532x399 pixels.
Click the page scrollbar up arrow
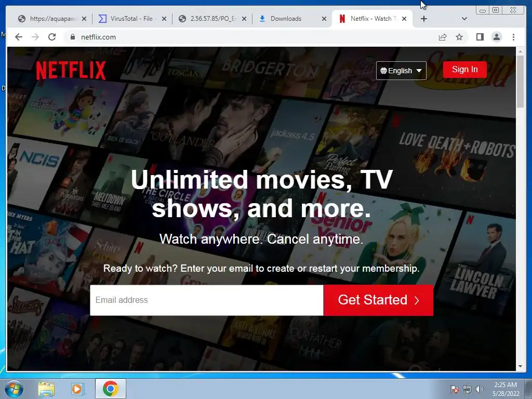coord(520,51)
